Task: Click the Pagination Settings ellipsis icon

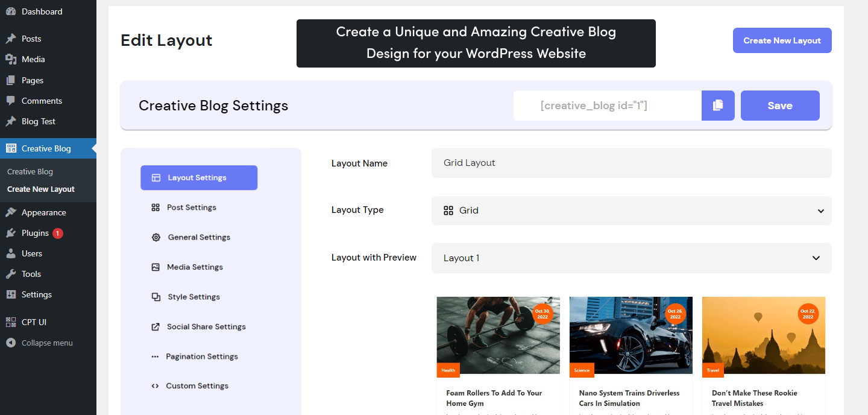Action: 156,356
